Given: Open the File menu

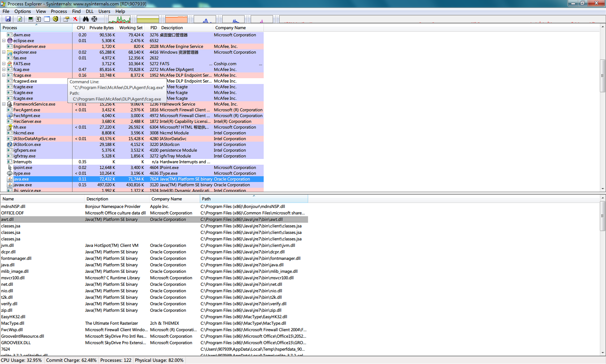Looking at the screenshot, I should coord(6,12).
